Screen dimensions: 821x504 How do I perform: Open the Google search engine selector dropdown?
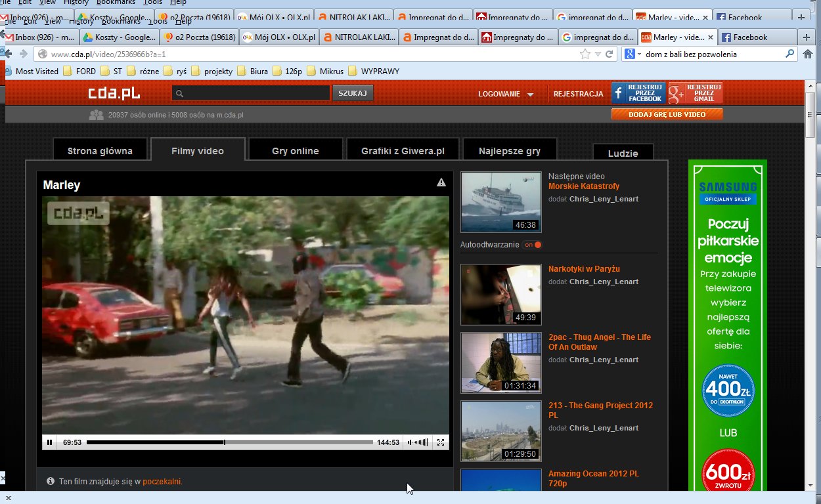(632, 54)
